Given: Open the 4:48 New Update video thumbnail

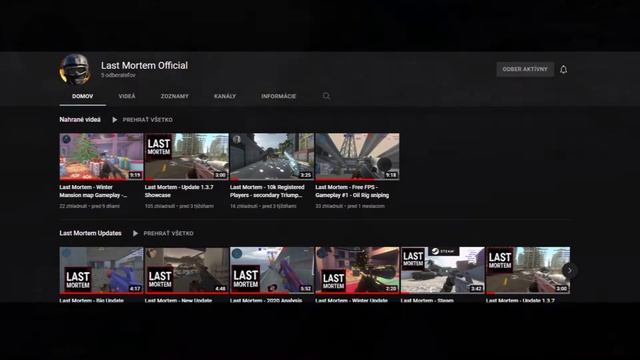Looking at the screenshot, I should pos(187,270).
